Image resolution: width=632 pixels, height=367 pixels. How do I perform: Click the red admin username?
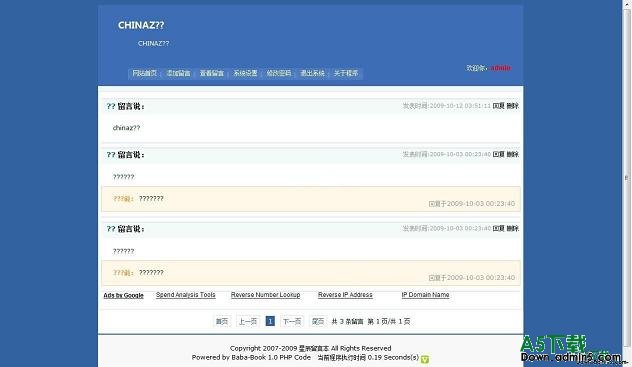point(501,68)
